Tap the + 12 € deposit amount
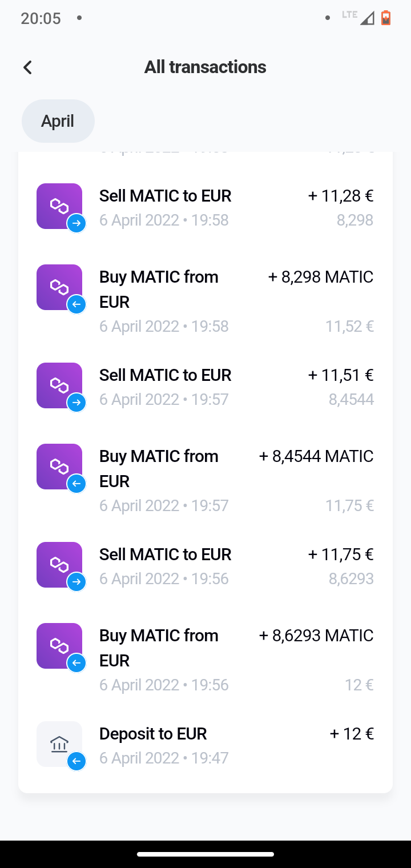The image size is (411, 868). point(352,734)
